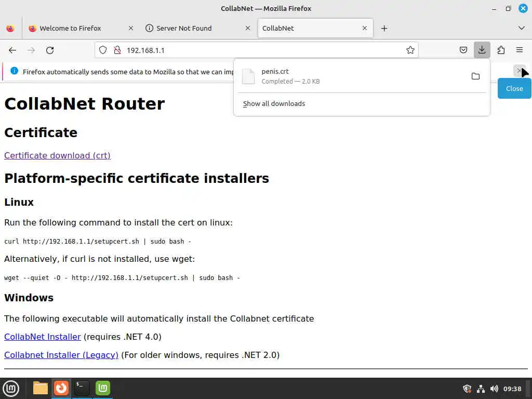Open the Files folder in taskbar

click(41, 388)
